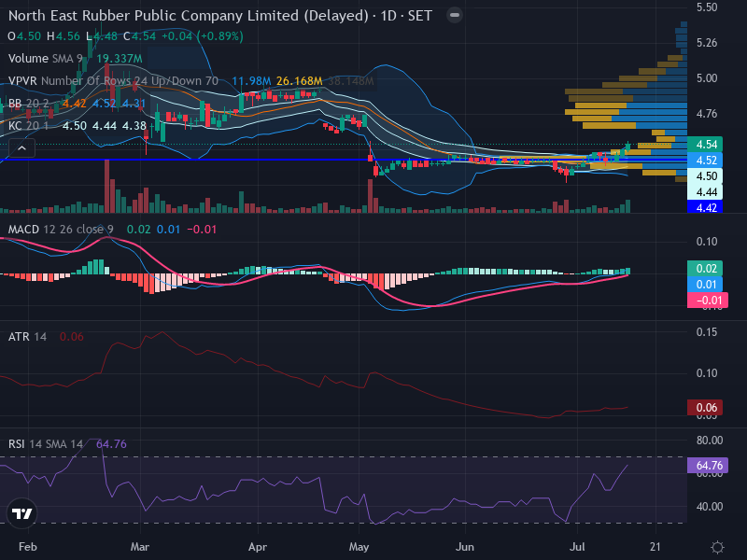Select the KC 20 1 indicator legend
Screen dimensions: 747x560
(29, 126)
